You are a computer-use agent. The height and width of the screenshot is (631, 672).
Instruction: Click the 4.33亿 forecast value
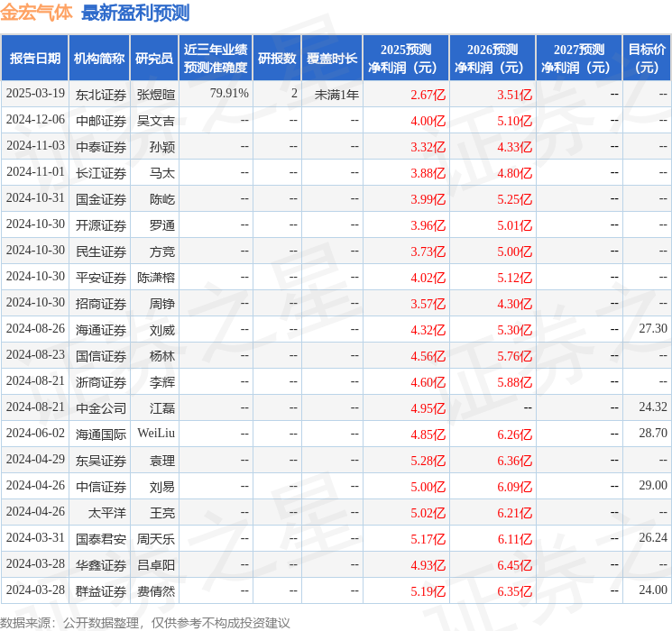514,147
